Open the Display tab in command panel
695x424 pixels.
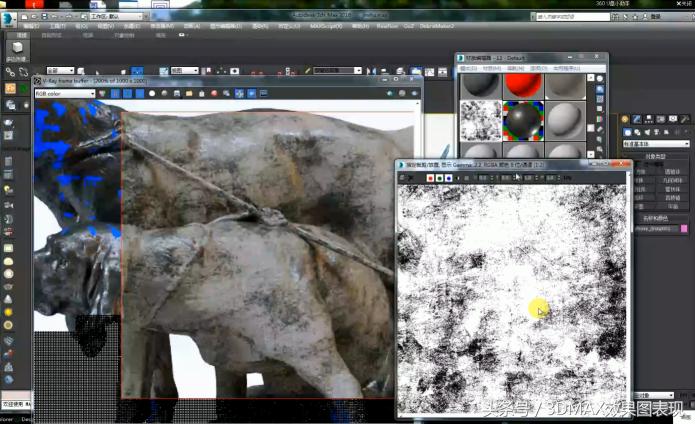coord(673,119)
